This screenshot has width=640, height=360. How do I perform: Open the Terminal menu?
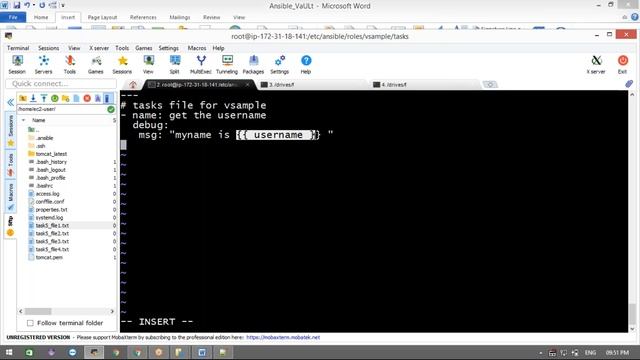click(18, 48)
